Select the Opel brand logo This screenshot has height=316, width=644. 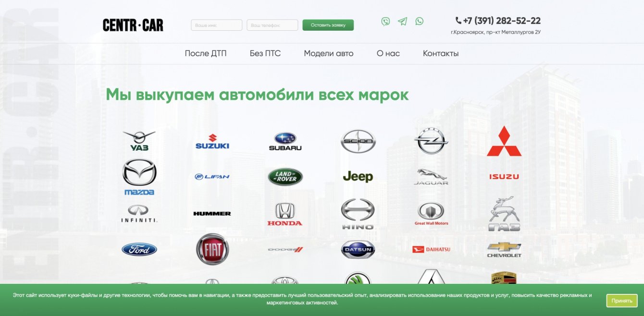[x=431, y=141]
